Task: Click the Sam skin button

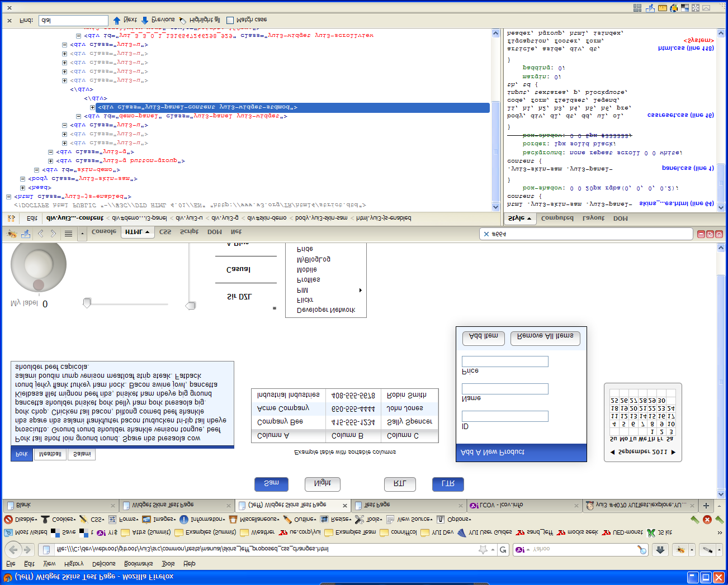Action: click(x=271, y=484)
